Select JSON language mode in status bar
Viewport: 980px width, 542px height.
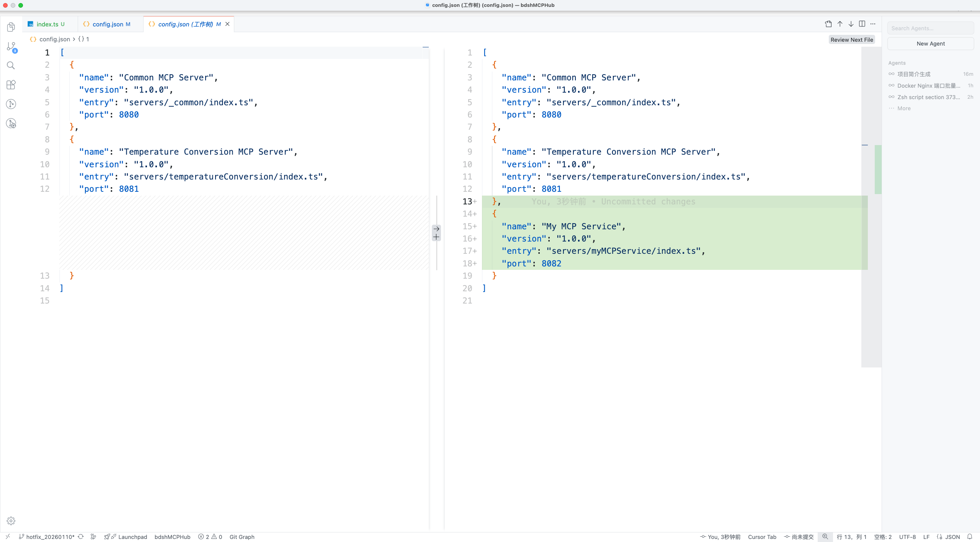[952, 537]
